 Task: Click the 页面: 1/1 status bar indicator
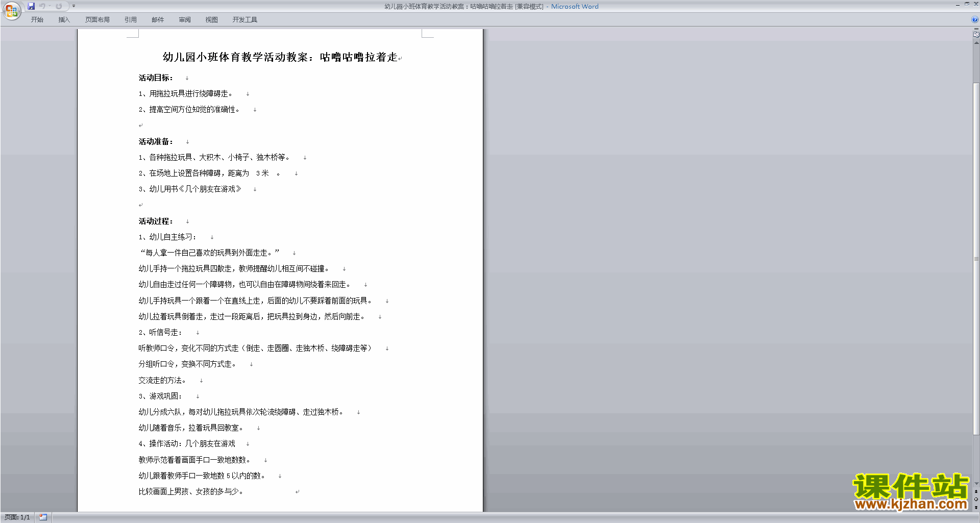click(17, 517)
